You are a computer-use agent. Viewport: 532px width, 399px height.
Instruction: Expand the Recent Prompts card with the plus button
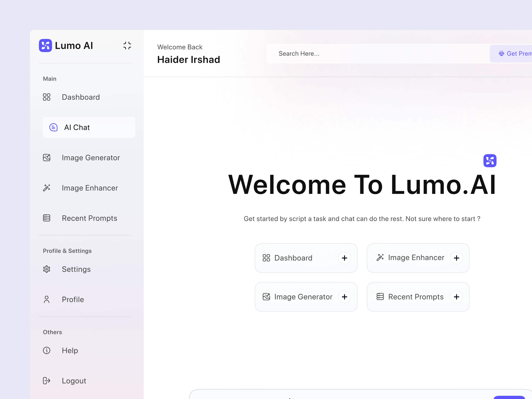[x=456, y=297]
